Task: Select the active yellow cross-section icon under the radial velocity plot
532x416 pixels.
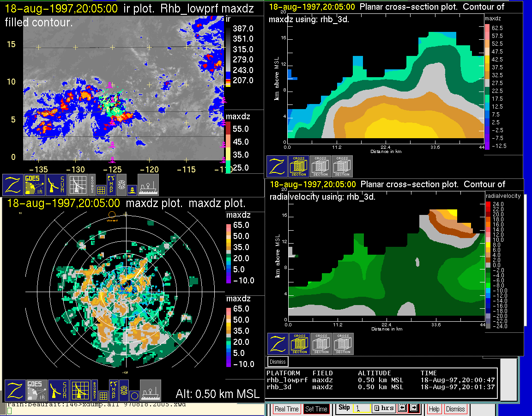Action: (300, 344)
